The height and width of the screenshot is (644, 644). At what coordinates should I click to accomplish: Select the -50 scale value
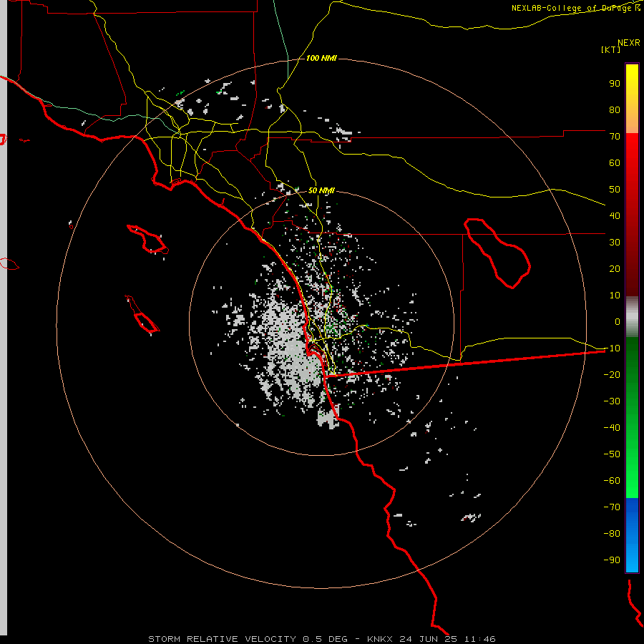tap(612, 454)
